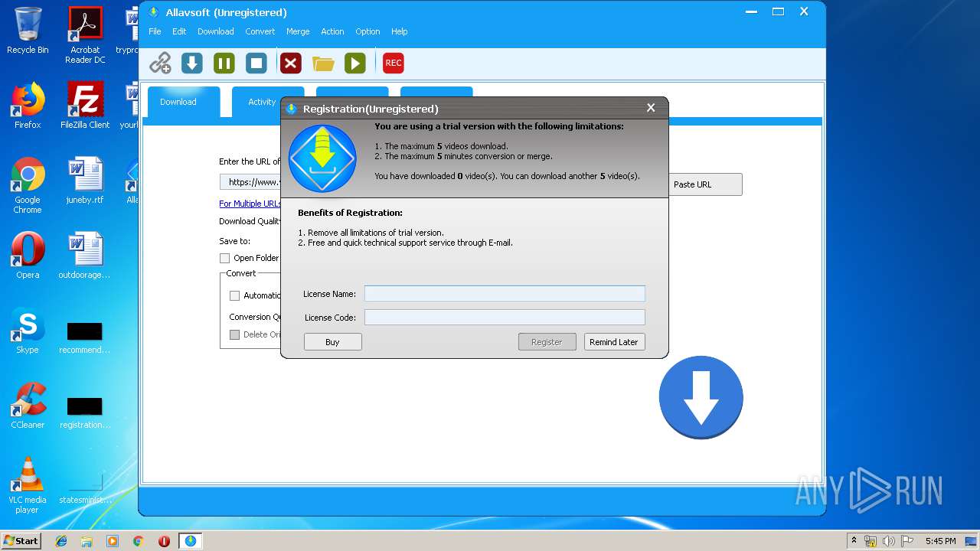The width and height of the screenshot is (980, 551).
Task: Open the Convert menu
Action: (x=260, y=31)
